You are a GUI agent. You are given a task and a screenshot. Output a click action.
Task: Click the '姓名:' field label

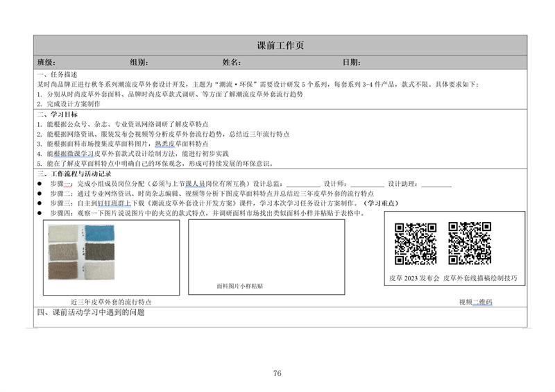[232, 62]
